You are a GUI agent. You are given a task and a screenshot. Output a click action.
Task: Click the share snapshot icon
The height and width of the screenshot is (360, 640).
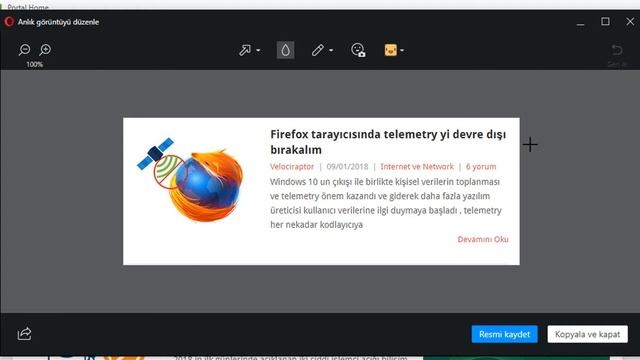point(24,334)
